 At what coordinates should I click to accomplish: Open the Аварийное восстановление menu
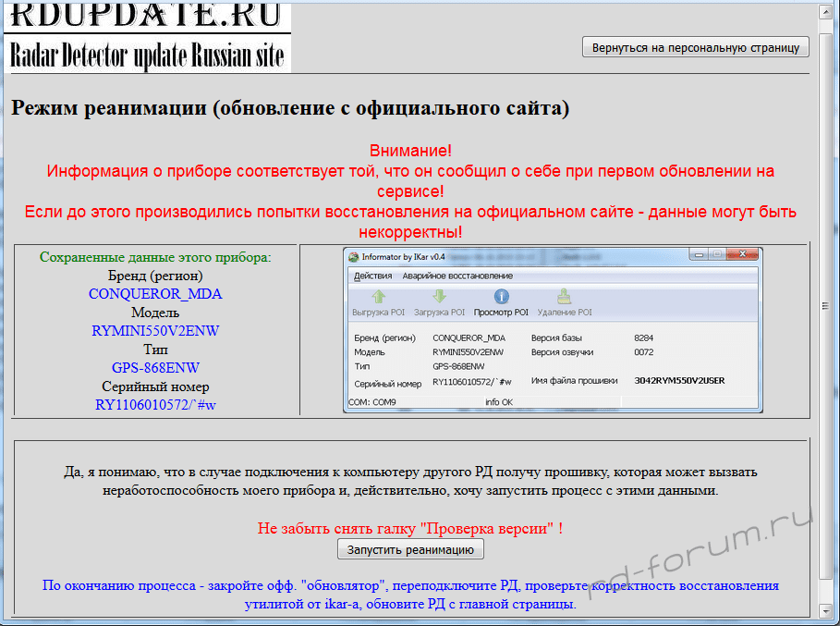pyautogui.click(x=457, y=276)
